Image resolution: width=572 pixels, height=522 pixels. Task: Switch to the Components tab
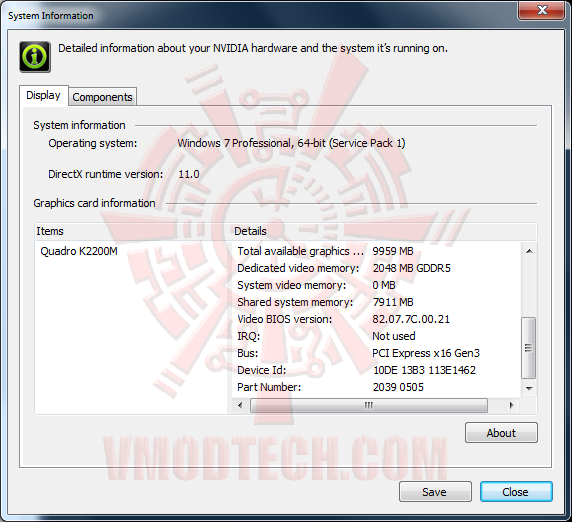tap(103, 97)
